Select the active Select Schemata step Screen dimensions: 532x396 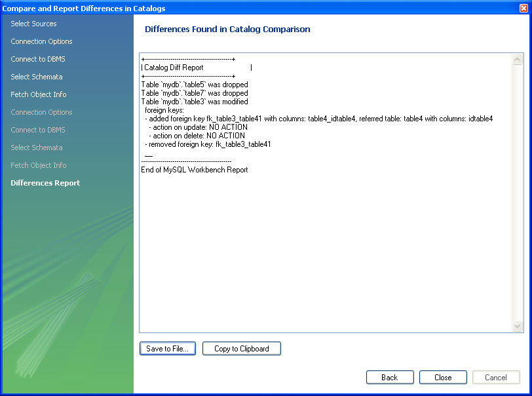[x=37, y=77]
